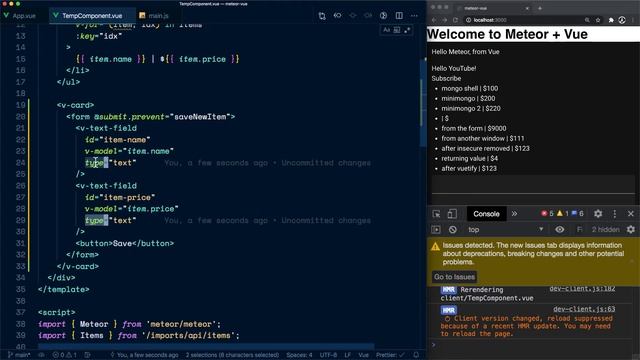Screen dimensions: 640x360
Task: Open console settings gear
Action: (x=631, y=229)
